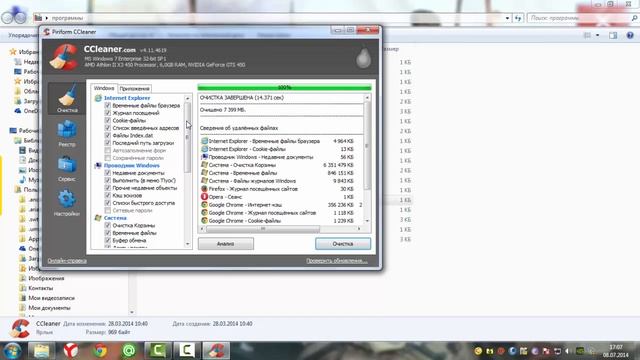
Task: Select Выполнить (в меню Пуск) checkbox
Action: tap(108, 180)
